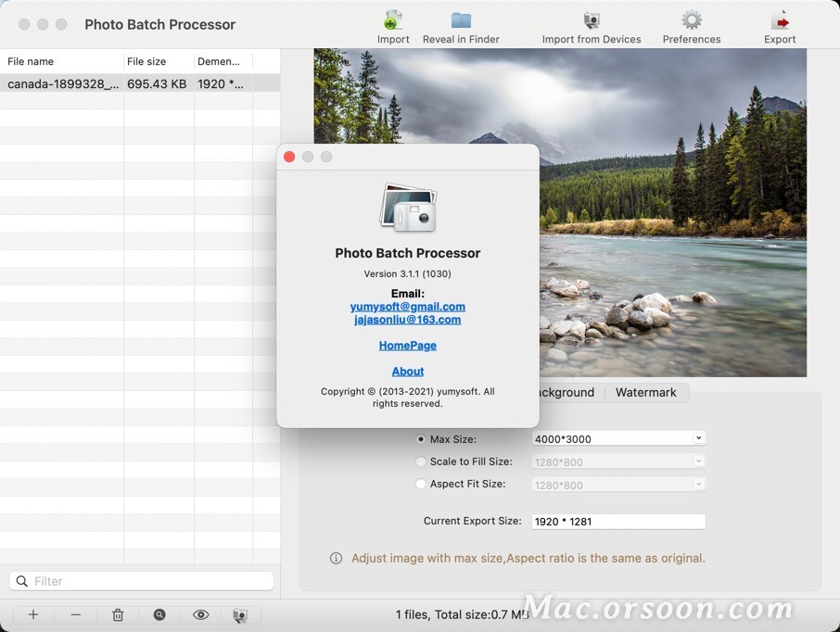
Task: Click the magnifier search icon in bottom bar
Action: point(159,614)
